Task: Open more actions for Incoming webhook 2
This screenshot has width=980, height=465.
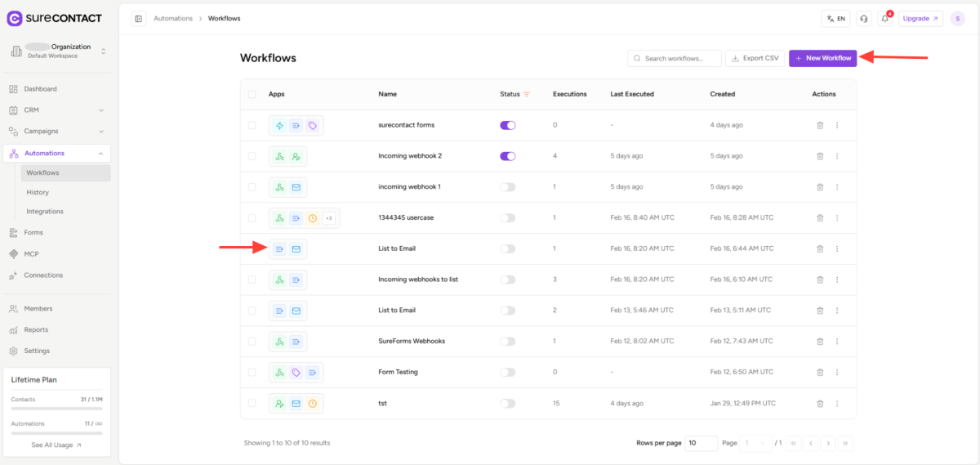Action: point(837,156)
